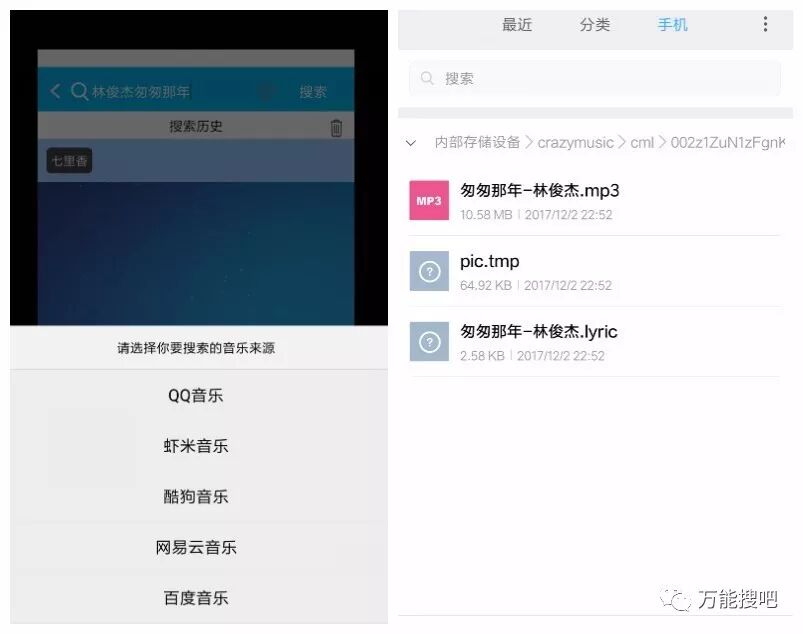803x634 pixels.
Task: Open 002z1ZuN1zFgnk folder in breadcrumb
Action: (727, 142)
